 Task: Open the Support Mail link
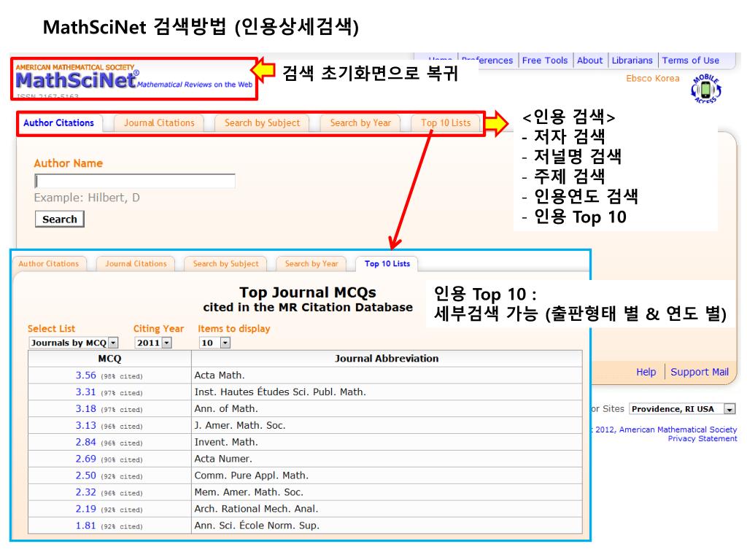click(x=700, y=372)
